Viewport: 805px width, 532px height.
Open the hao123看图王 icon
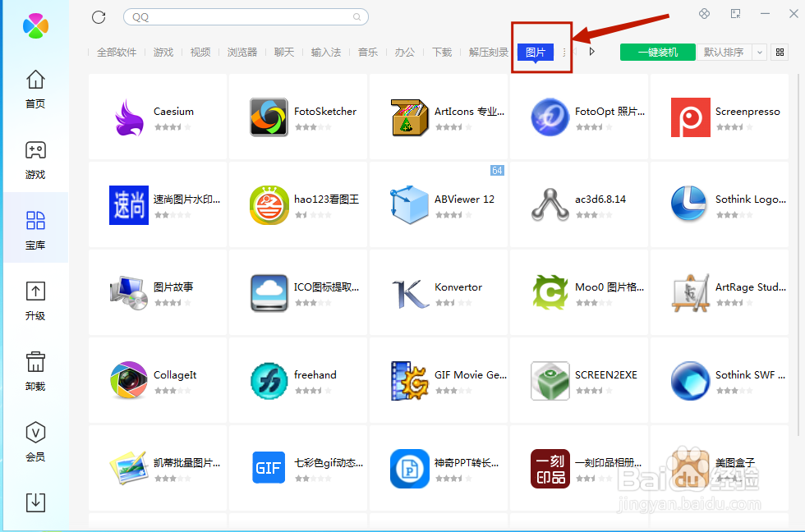tap(269, 205)
